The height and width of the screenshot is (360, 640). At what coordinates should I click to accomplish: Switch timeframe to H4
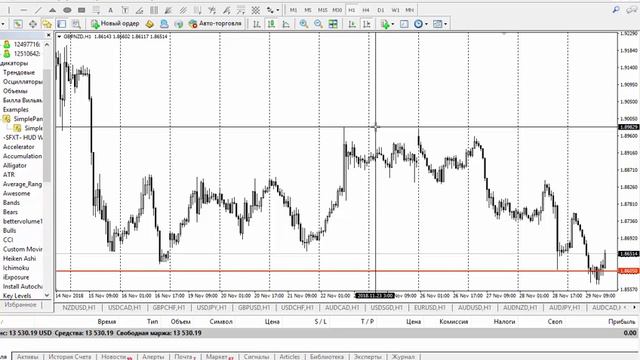coord(366,10)
